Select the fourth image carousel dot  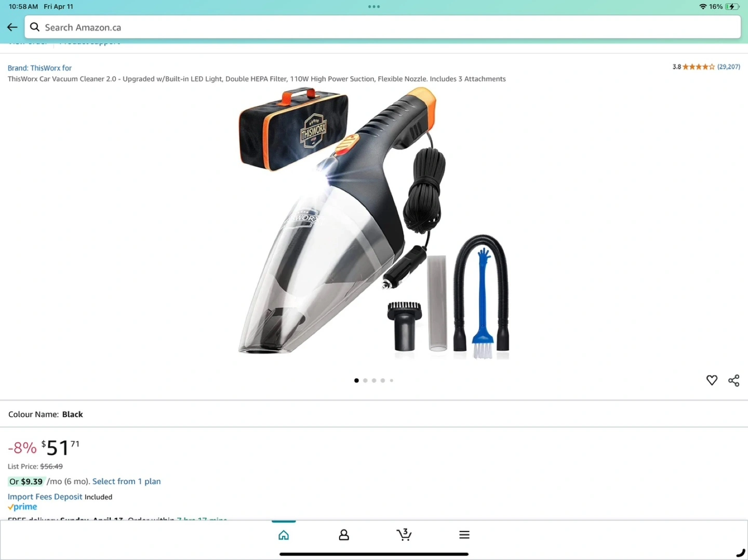pyautogui.click(x=383, y=380)
